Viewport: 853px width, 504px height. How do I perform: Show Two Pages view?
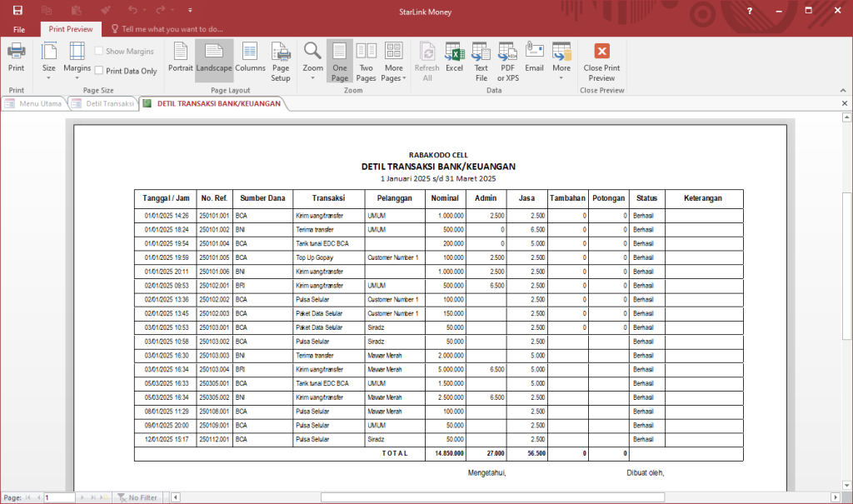[367, 62]
